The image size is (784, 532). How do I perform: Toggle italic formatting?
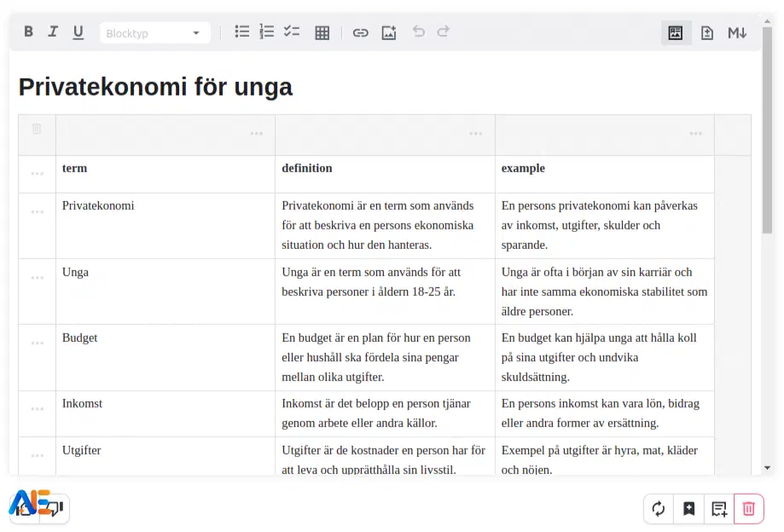(53, 32)
